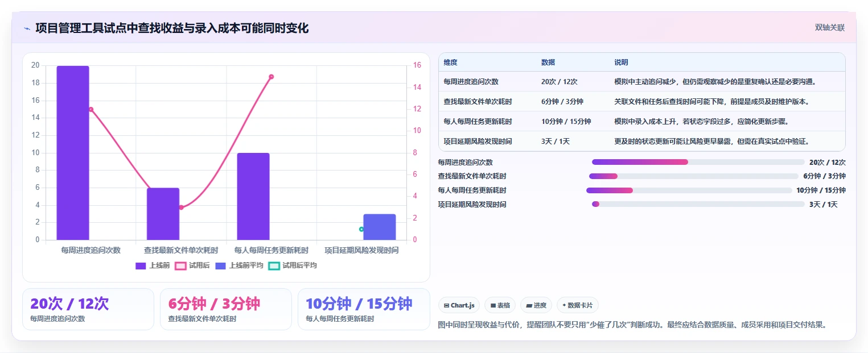Toggle the 上线前 legend entry
This screenshot has width=868, height=353.
[x=153, y=265]
